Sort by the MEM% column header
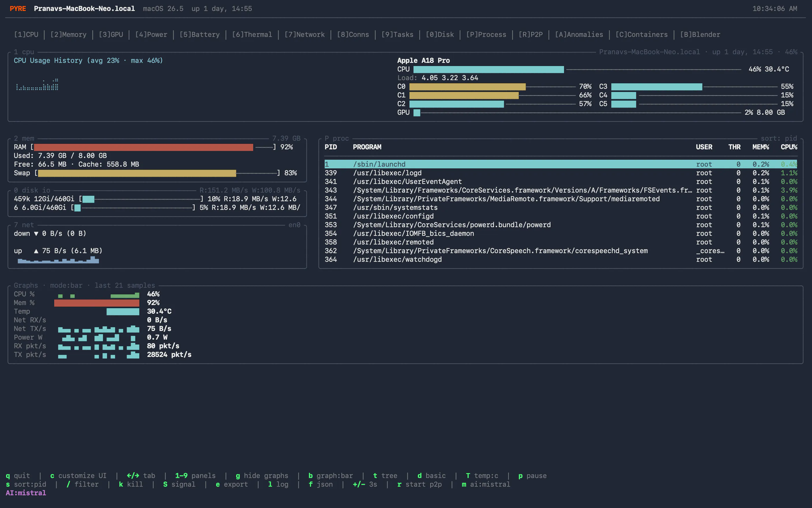 coord(761,147)
